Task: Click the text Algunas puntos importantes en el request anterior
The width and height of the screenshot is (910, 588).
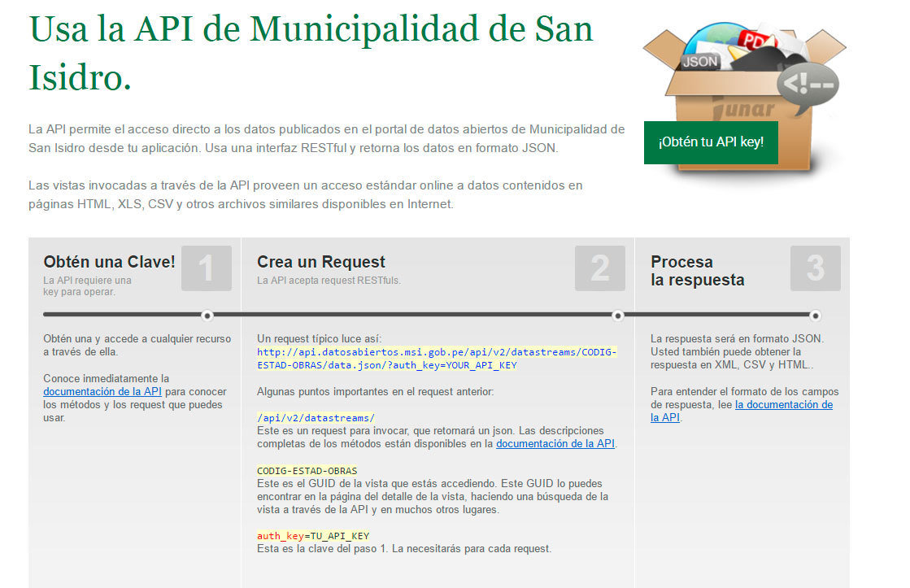Action: tap(375, 392)
